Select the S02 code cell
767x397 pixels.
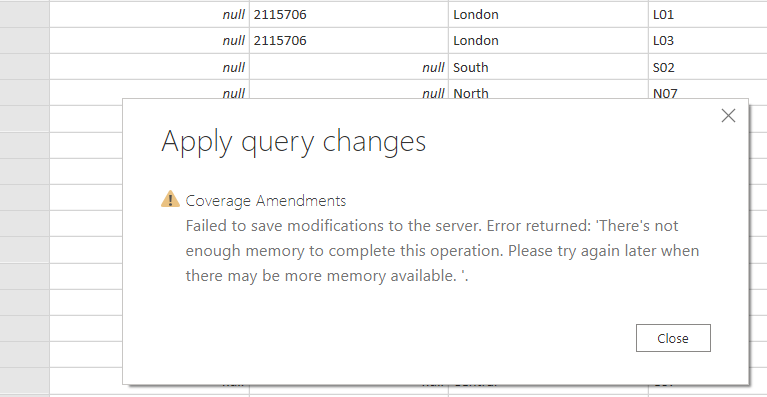point(708,67)
